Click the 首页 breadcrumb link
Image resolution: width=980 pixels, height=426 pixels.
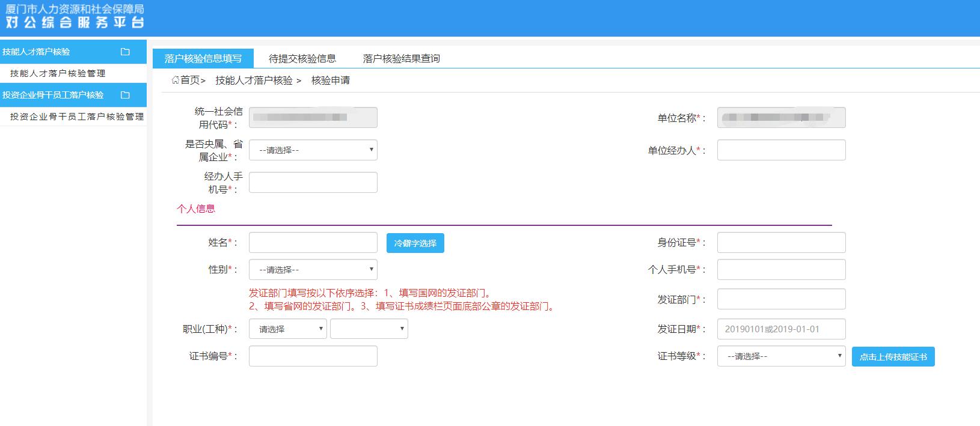(190, 80)
